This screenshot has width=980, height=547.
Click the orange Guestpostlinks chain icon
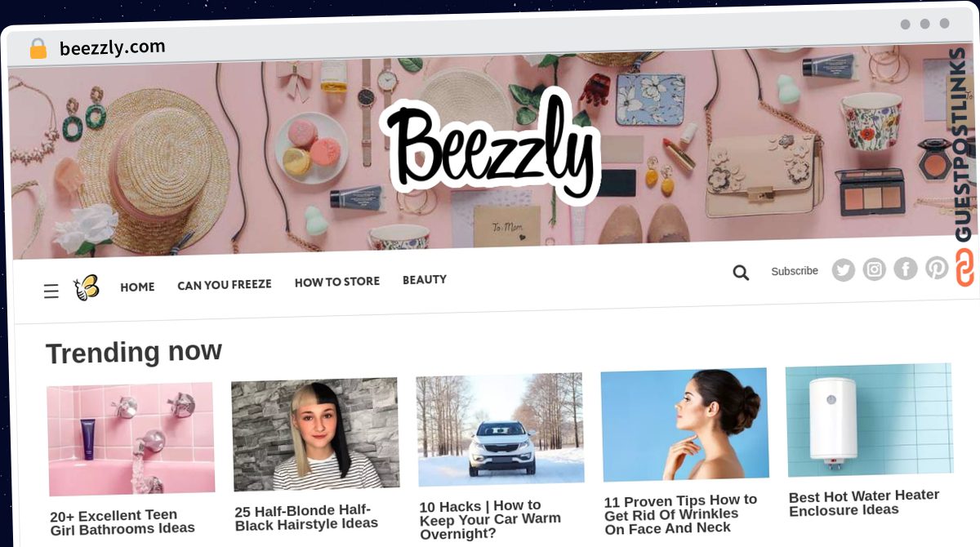tap(964, 268)
